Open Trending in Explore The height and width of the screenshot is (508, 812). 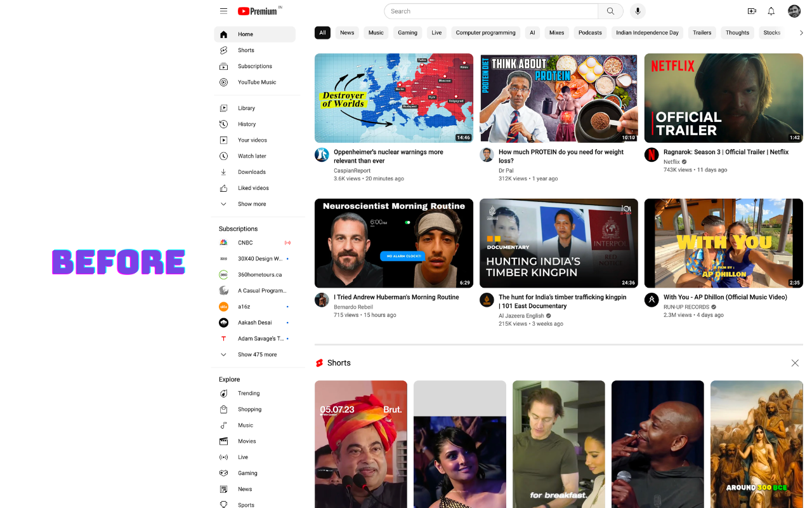254,393
